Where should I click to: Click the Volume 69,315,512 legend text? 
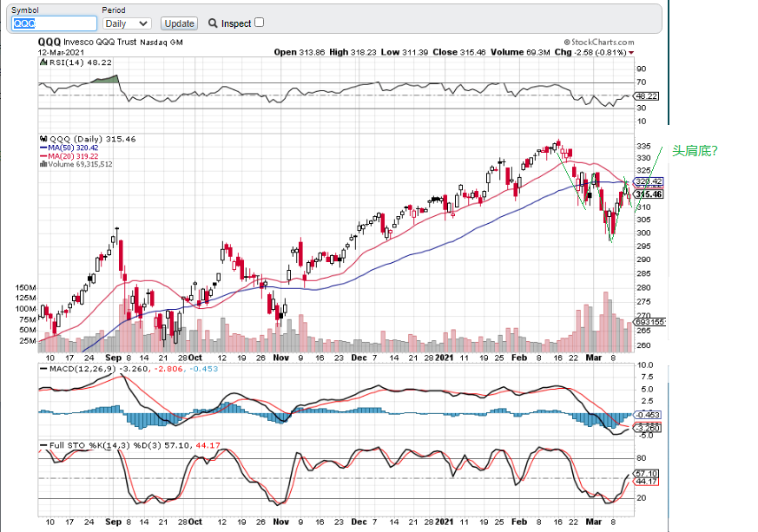[80, 164]
